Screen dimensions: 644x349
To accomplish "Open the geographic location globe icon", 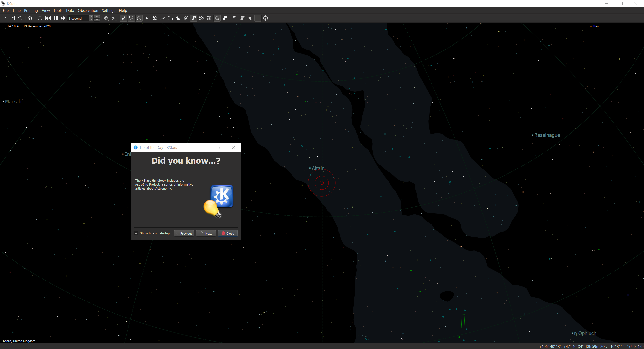I will click(x=30, y=18).
